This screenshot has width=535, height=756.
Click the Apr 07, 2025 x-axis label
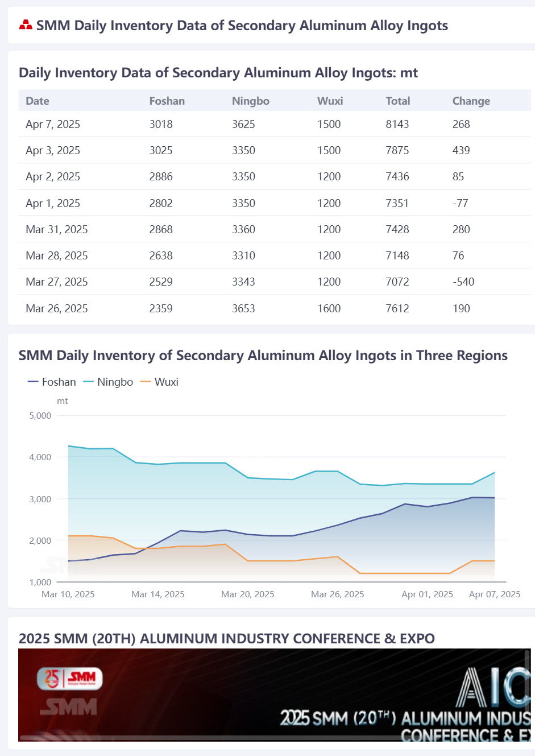point(494,594)
